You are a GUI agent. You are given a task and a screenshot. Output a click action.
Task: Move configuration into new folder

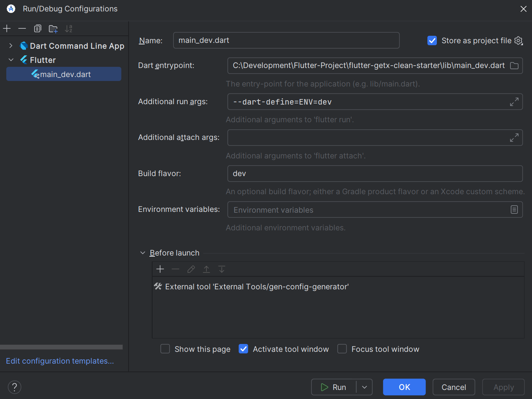(x=53, y=28)
